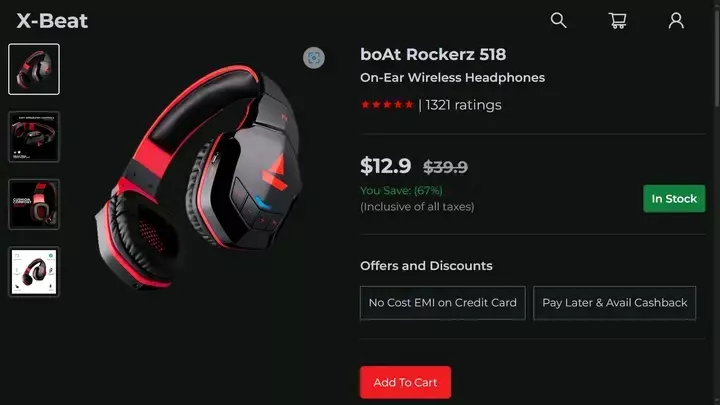
Task: Go to the X-Beat home logo
Action: [x=52, y=21]
